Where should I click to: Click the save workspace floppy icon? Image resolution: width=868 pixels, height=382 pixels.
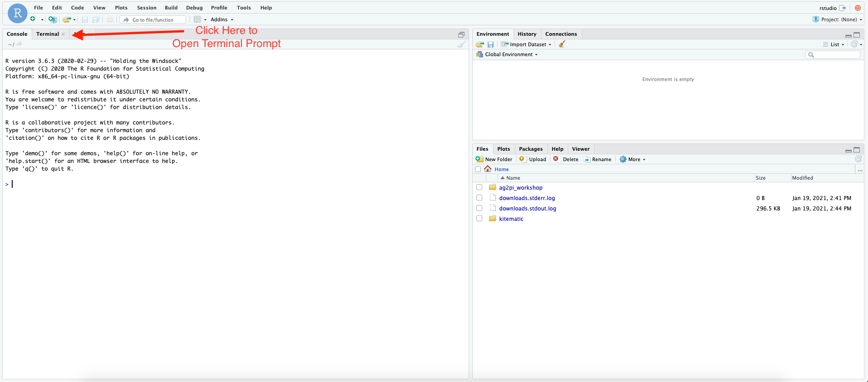pyautogui.click(x=490, y=44)
